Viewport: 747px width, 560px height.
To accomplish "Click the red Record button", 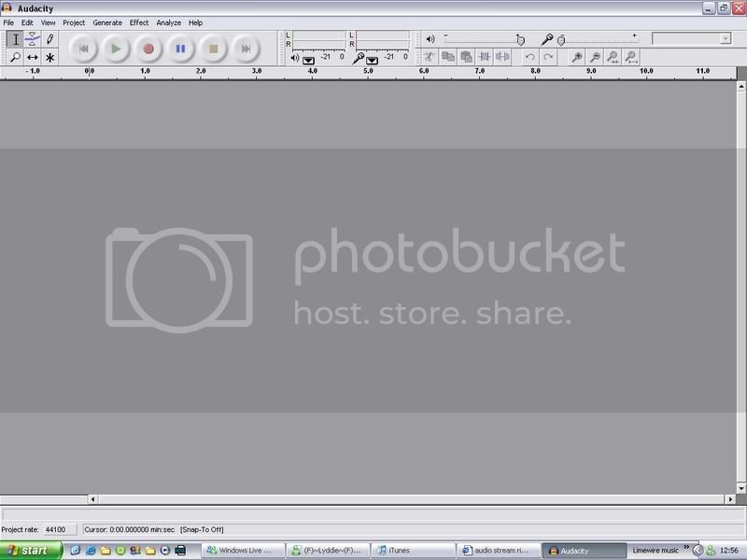I will [x=148, y=49].
